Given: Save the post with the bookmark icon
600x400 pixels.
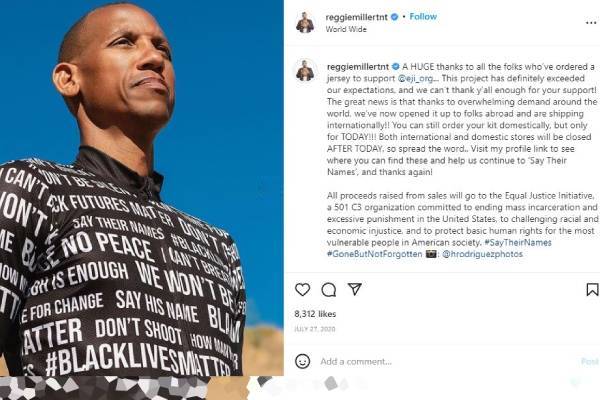Looking at the screenshot, I should point(592,289).
